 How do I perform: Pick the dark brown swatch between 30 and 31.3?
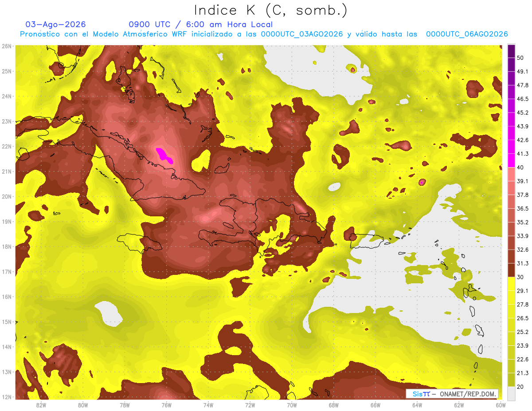click(x=511, y=270)
